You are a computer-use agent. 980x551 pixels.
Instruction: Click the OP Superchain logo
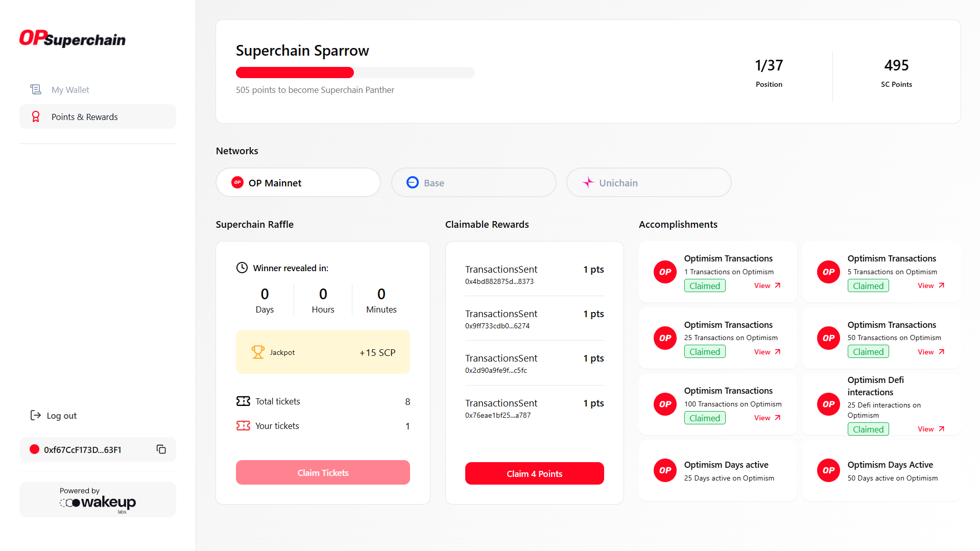pyautogui.click(x=72, y=38)
